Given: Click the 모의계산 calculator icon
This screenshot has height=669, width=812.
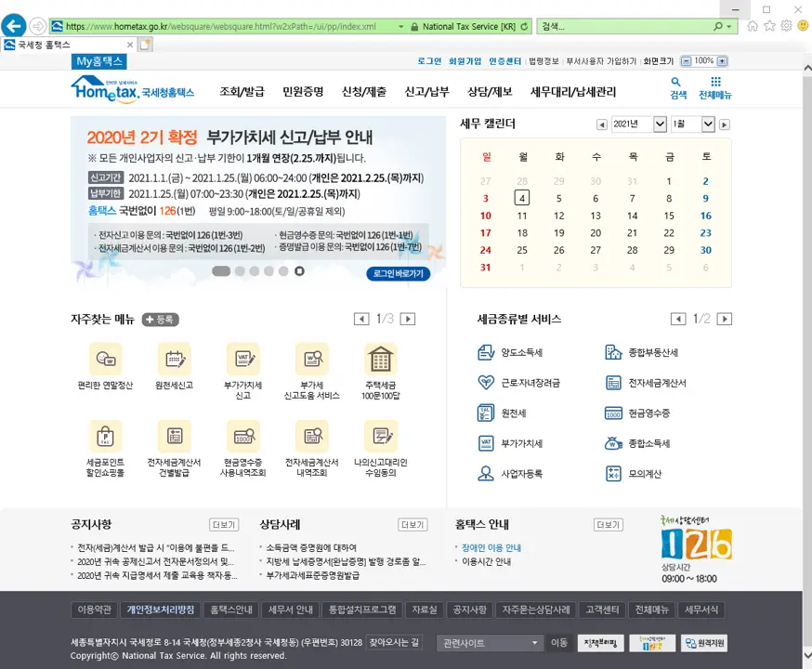Looking at the screenshot, I should pyautogui.click(x=613, y=473).
